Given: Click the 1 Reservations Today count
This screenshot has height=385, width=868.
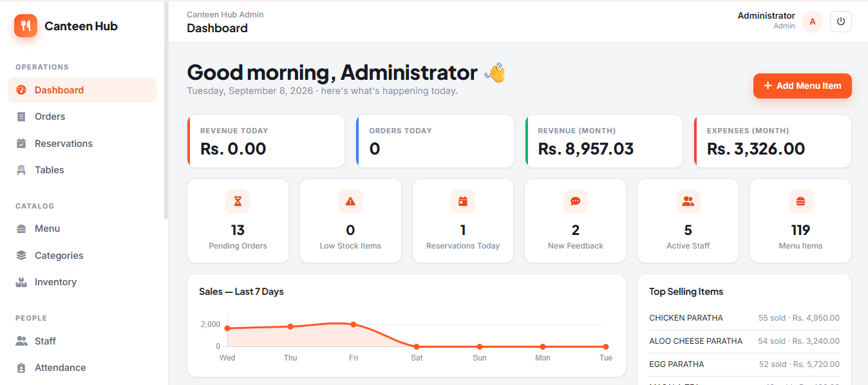Looking at the screenshot, I should coord(463,230).
